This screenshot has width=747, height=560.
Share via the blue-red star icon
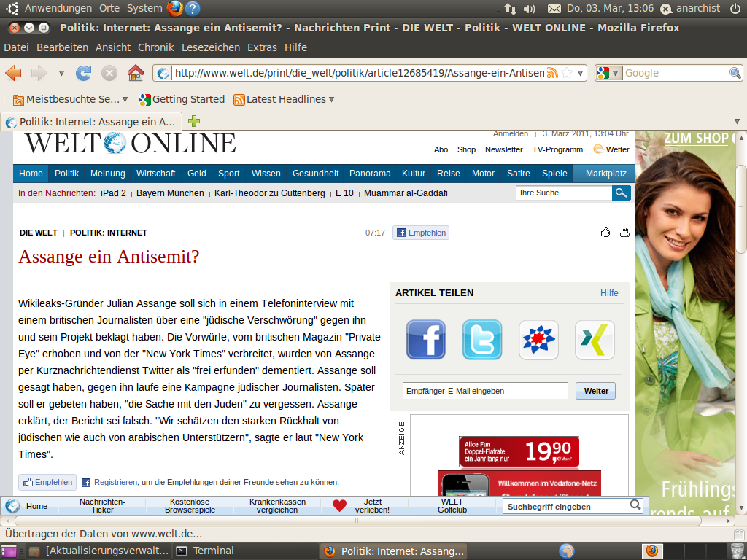tap(538, 340)
